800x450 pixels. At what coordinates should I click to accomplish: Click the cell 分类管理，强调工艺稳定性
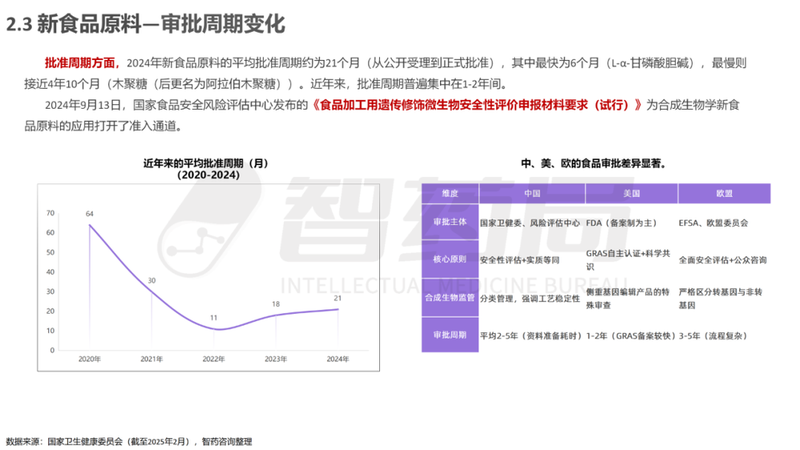click(530, 298)
